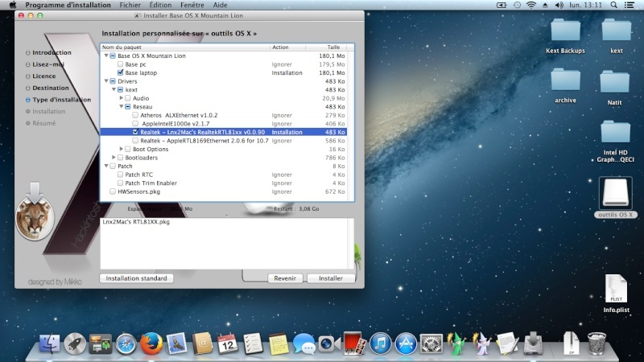The height and width of the screenshot is (362, 644).
Task: Launch Launchpad rocket icon in dock
Action: point(75,343)
